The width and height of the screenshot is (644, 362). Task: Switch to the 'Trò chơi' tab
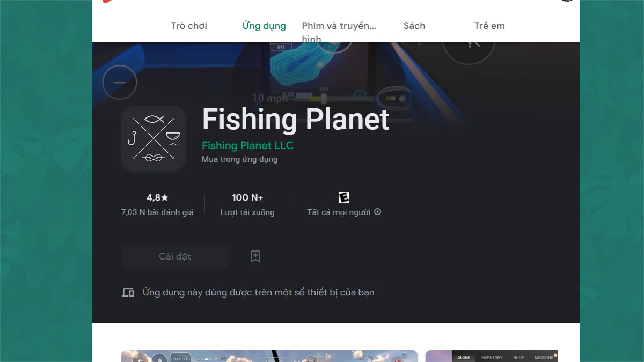(x=189, y=26)
